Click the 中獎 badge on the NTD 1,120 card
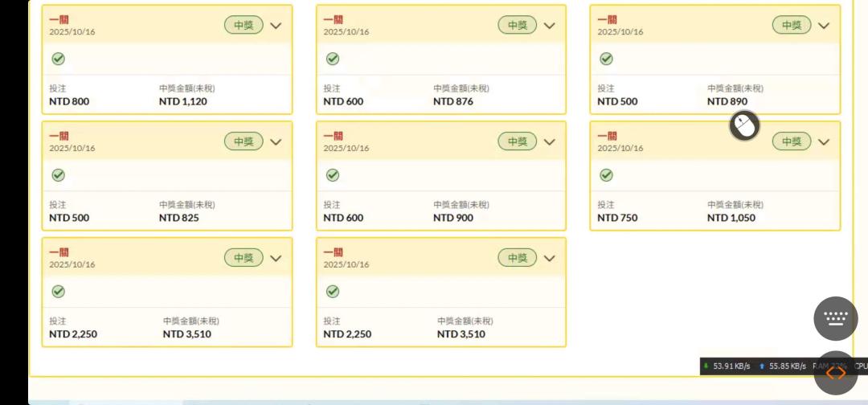This screenshot has width=868, height=405. click(244, 26)
